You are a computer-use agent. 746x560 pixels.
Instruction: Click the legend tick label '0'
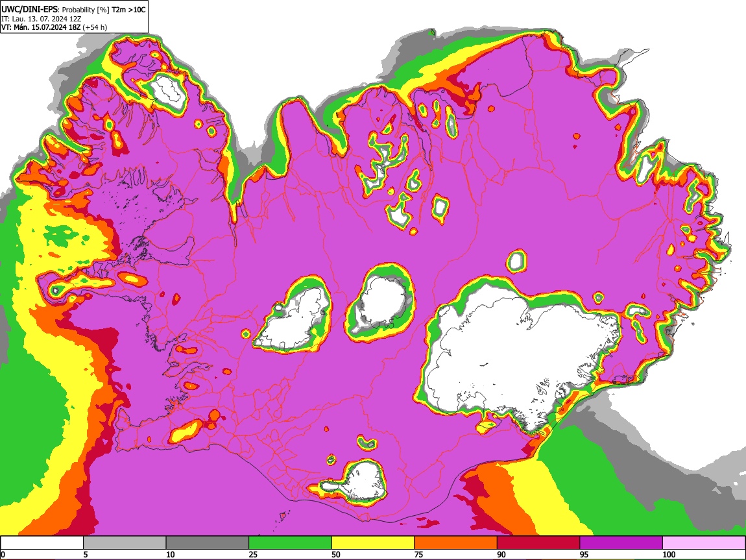pyautogui.click(x=3, y=554)
